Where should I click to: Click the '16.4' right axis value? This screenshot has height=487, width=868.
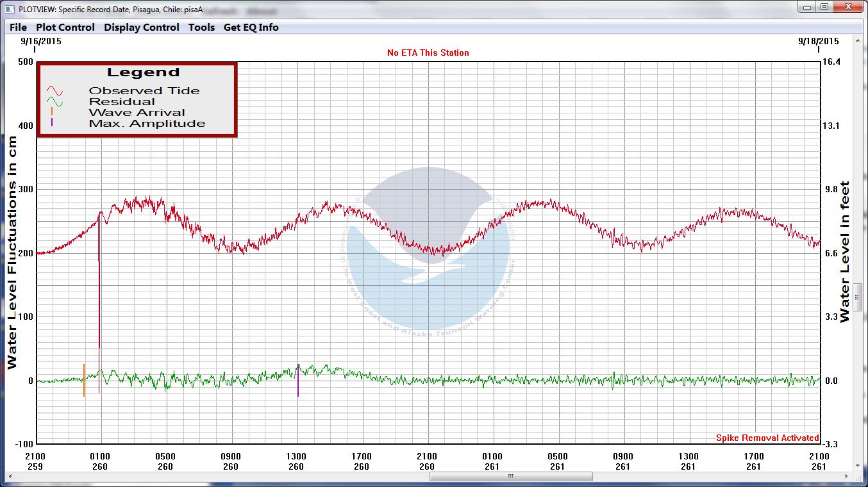point(831,62)
